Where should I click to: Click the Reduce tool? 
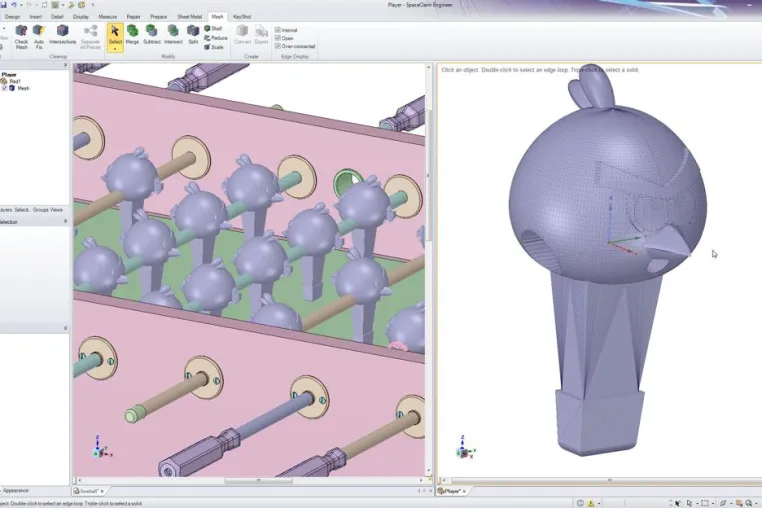tap(216, 38)
